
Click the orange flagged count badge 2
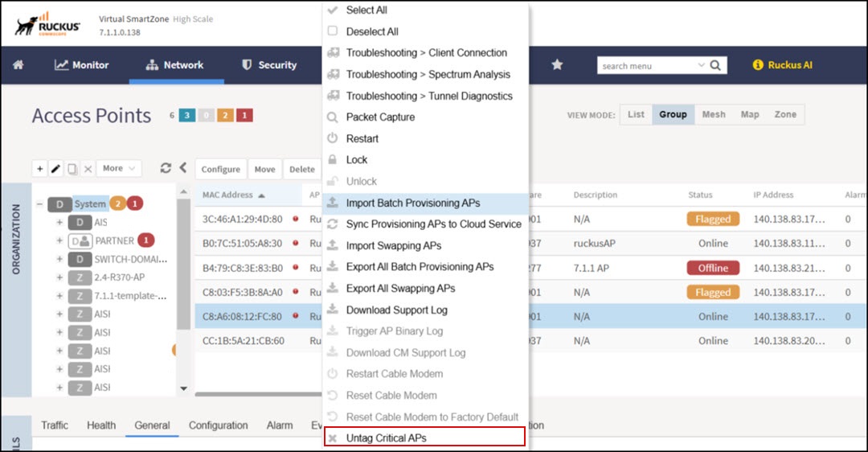225,115
